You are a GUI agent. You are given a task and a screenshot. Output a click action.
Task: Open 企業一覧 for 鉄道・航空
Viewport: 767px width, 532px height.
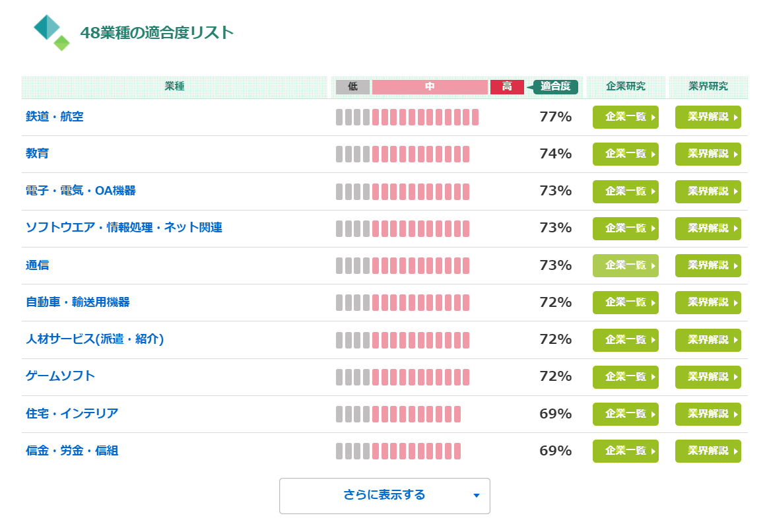coord(625,117)
